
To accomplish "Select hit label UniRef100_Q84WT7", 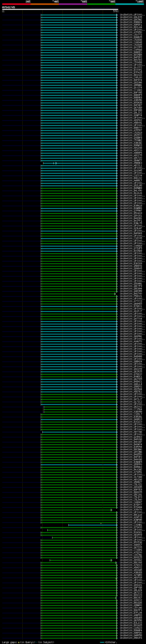I will tap(131, 161).
